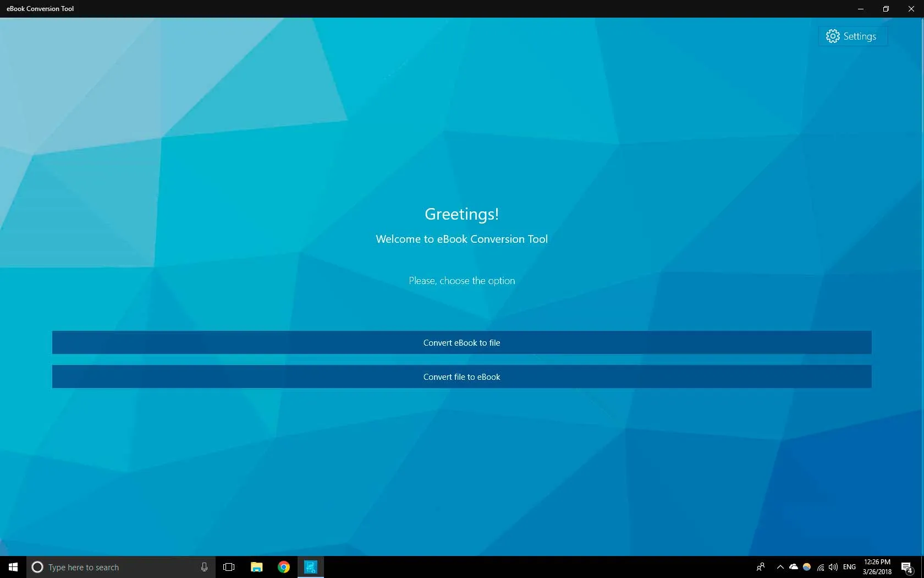Select the eBook Conversion Tool taskbar icon

click(x=311, y=567)
